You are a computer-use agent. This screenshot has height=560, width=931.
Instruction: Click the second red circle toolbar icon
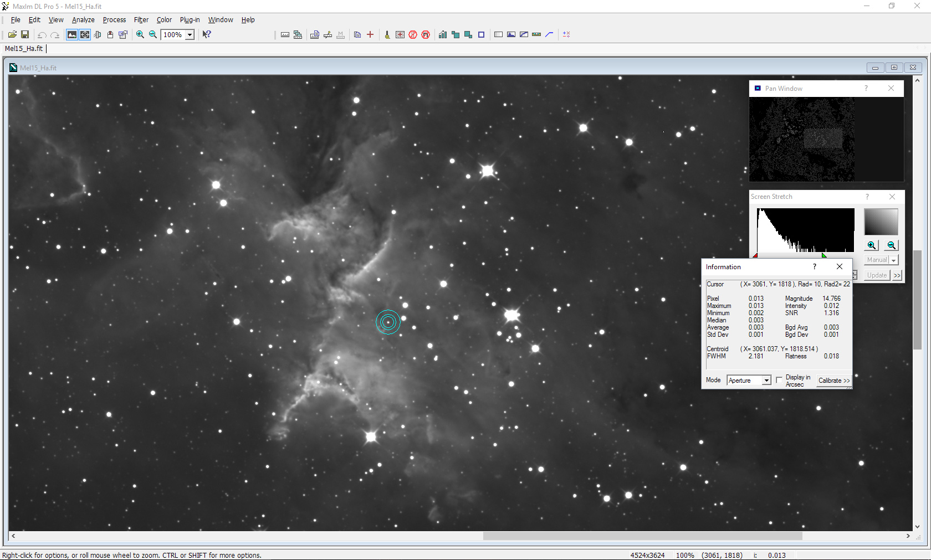tap(426, 34)
